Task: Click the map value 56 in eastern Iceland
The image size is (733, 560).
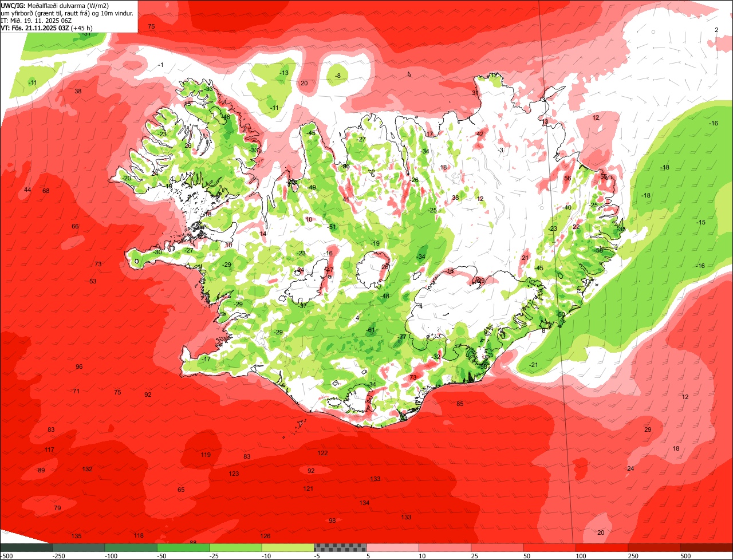Action: coord(568,178)
